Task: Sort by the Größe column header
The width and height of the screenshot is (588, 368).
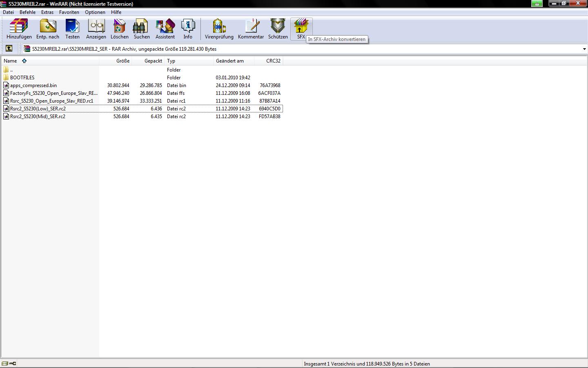Action: click(x=115, y=61)
